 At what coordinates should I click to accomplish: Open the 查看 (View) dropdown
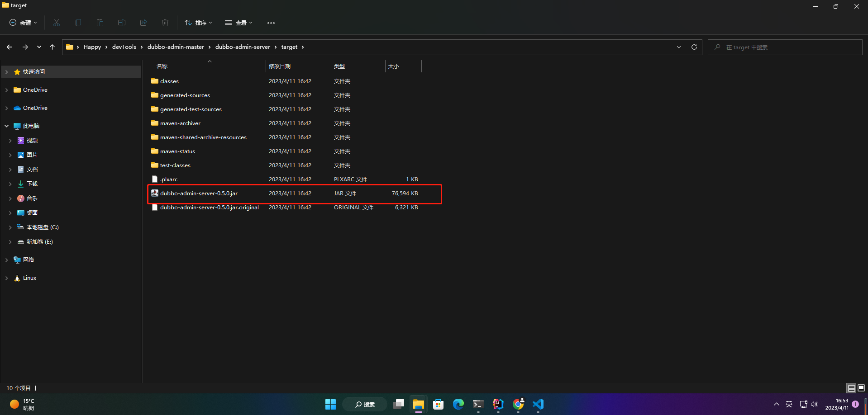tap(238, 23)
